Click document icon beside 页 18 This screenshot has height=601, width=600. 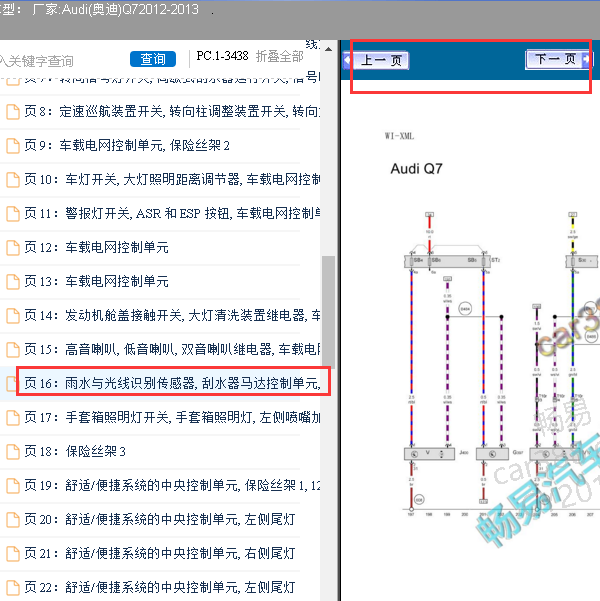[13, 452]
